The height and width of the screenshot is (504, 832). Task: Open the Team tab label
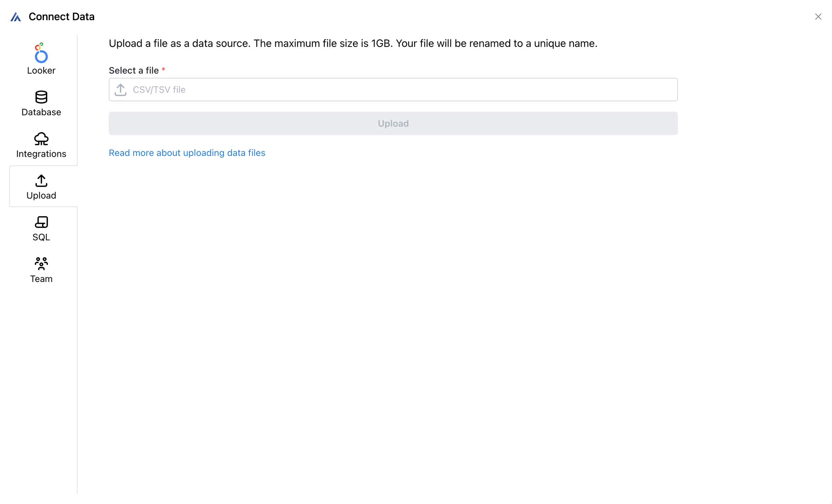(41, 279)
